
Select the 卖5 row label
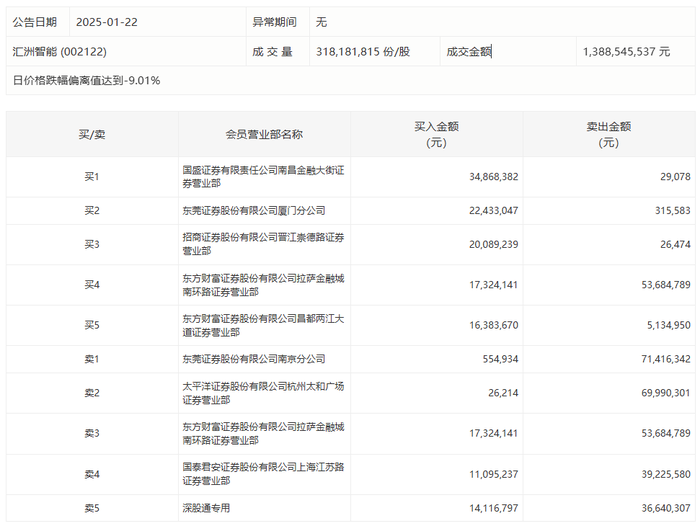[92, 508]
